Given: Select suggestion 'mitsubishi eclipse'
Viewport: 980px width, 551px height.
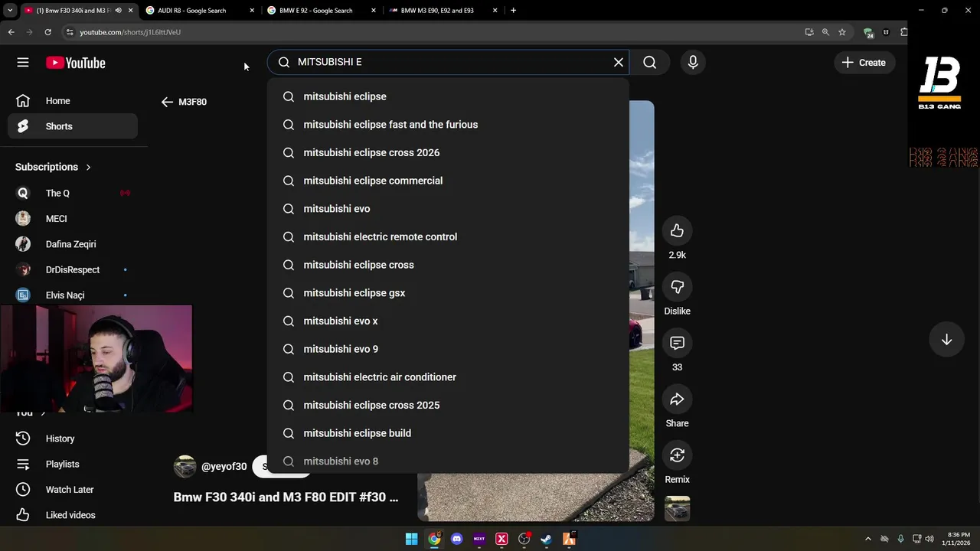Looking at the screenshot, I should [x=448, y=96].
